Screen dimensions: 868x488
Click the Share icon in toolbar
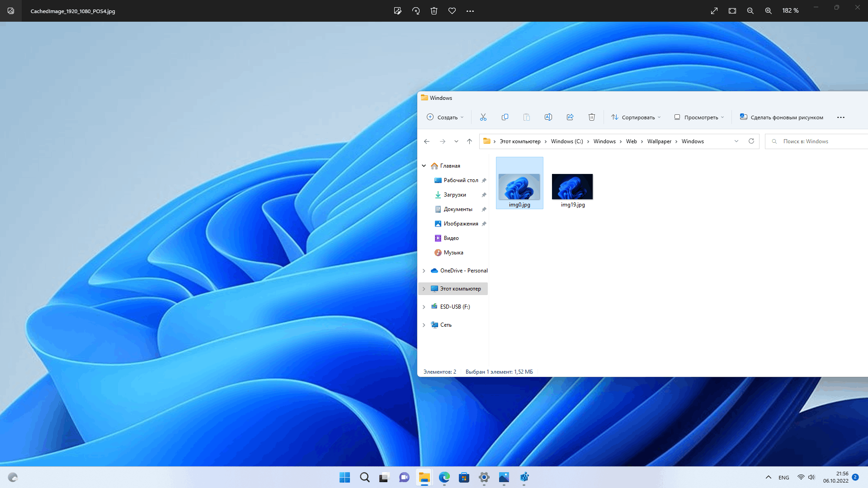click(x=570, y=117)
